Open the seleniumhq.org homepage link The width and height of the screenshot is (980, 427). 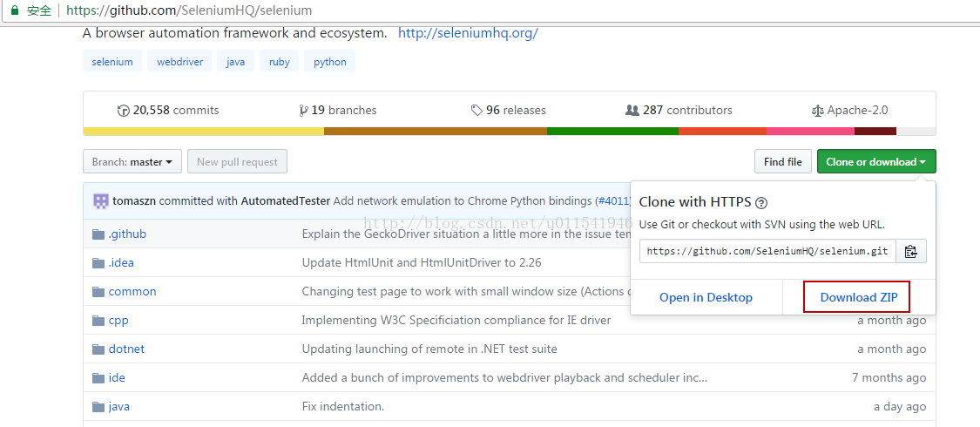(468, 34)
